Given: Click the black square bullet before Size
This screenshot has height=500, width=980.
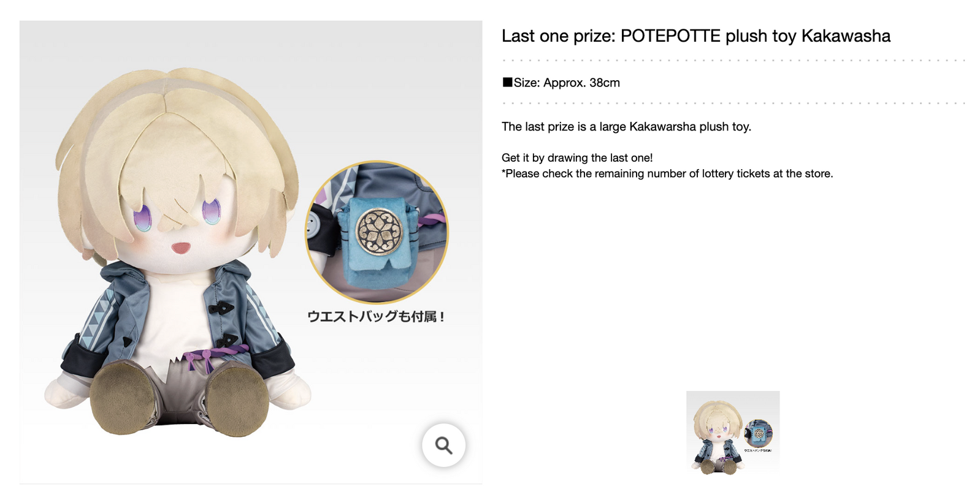Looking at the screenshot, I should pos(507,82).
